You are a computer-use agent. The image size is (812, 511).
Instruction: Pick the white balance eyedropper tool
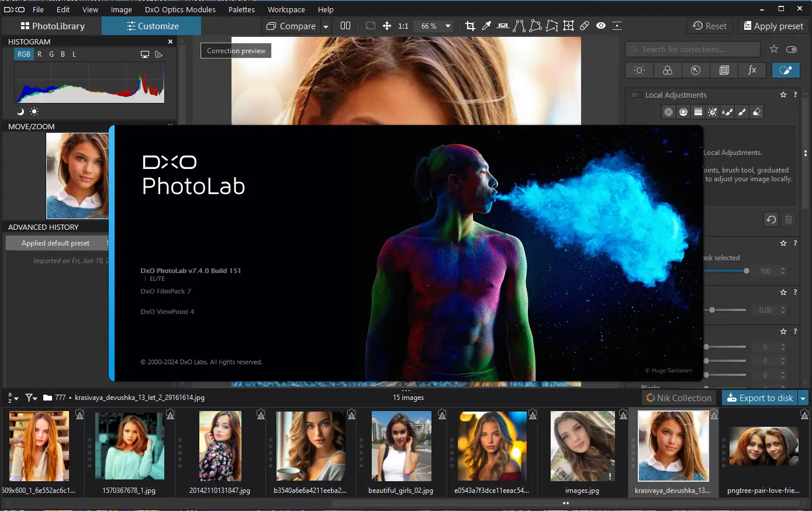pos(486,26)
